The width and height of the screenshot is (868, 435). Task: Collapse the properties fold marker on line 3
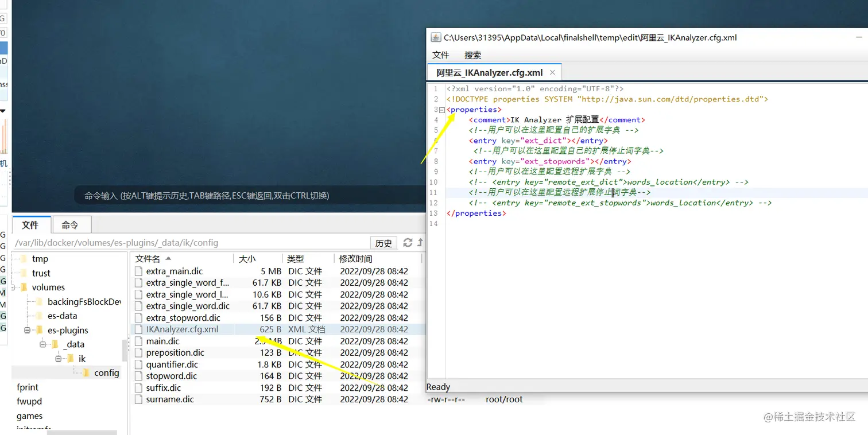coord(442,110)
